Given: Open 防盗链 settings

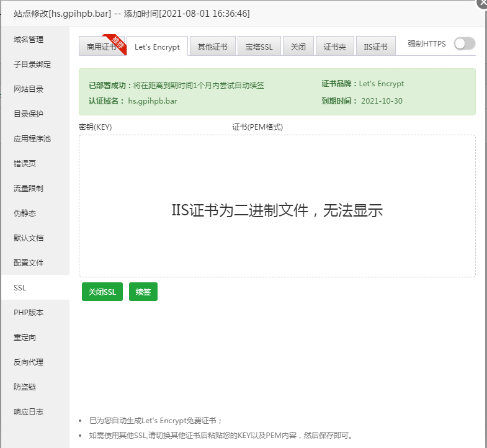Looking at the screenshot, I should pyautogui.click(x=35, y=387).
